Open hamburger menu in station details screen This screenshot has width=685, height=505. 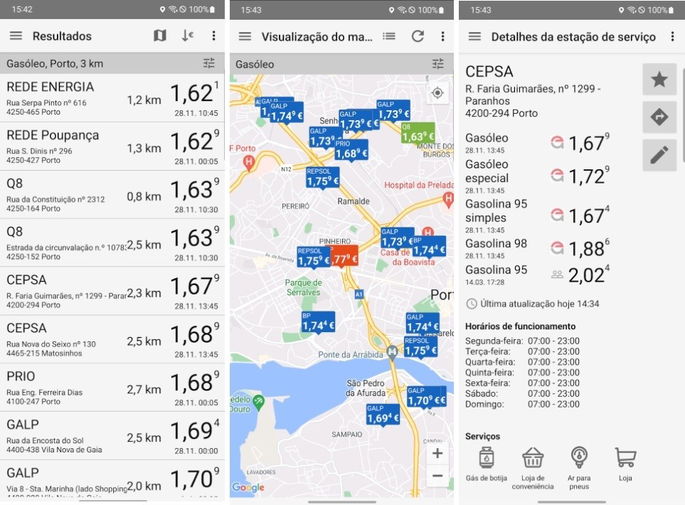[x=474, y=36]
